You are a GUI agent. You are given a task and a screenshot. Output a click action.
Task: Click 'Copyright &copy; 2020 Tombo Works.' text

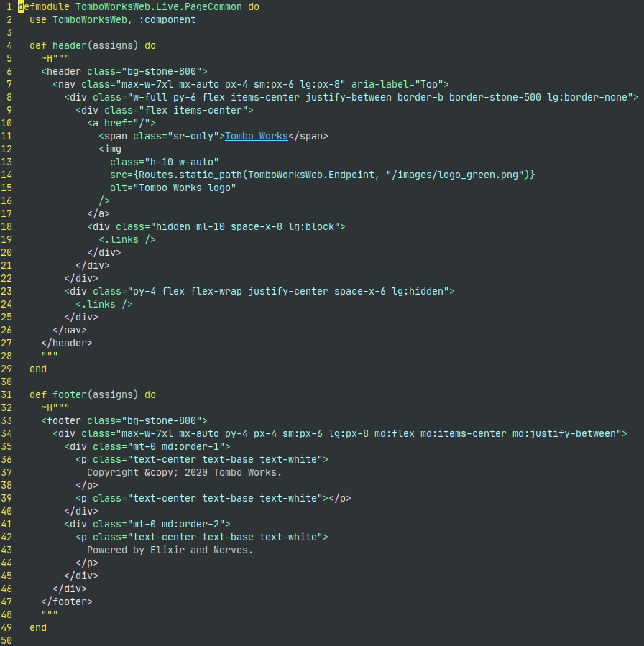[x=184, y=472]
